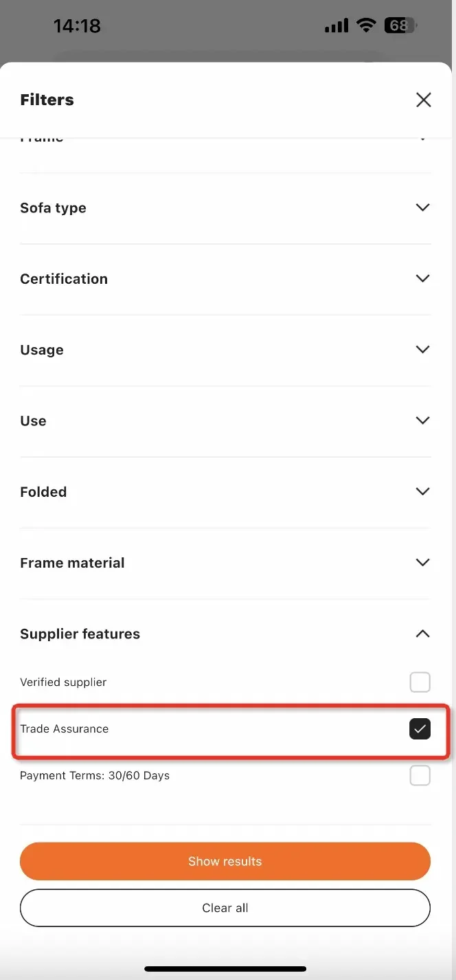The width and height of the screenshot is (456, 980).
Task: Click the collapse arrow beside Supplier features
Action: tap(422, 634)
